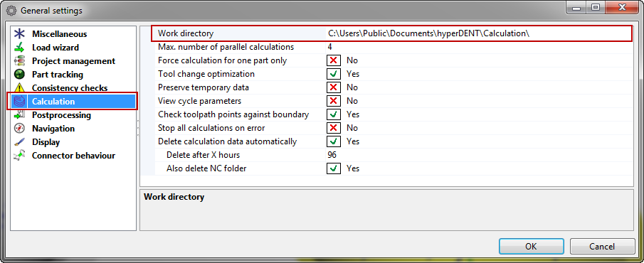The width and height of the screenshot is (644, 263).
Task: Select the Navigation compass icon
Action: point(19,129)
